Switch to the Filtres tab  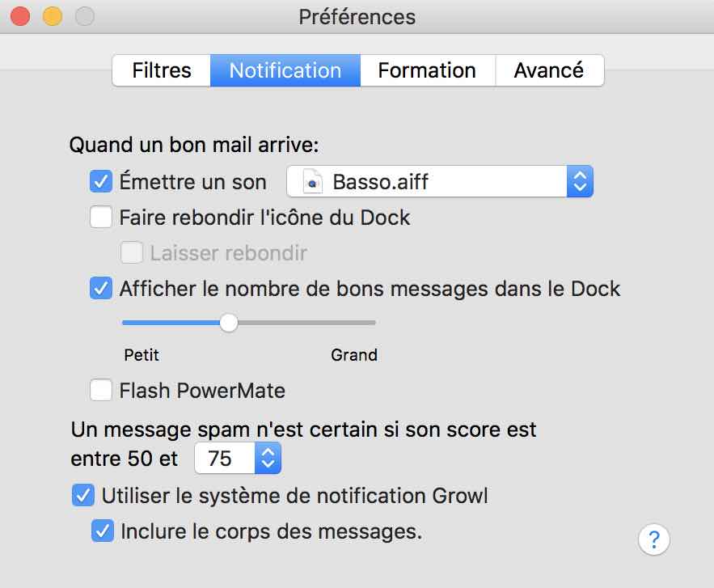click(x=161, y=70)
